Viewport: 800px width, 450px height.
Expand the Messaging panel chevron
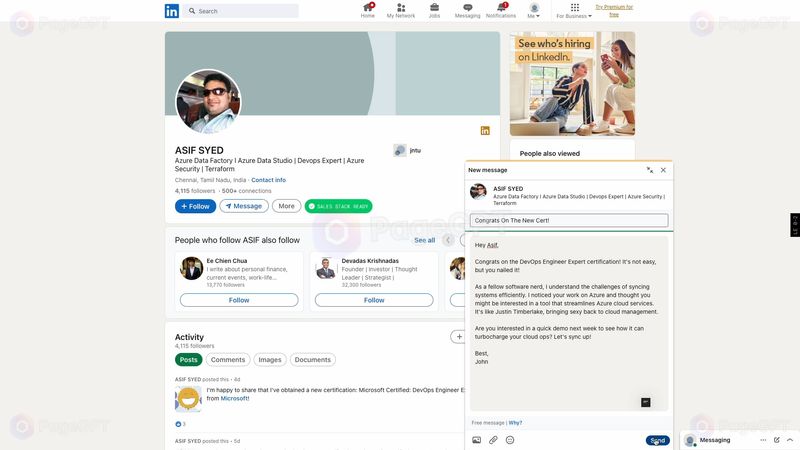coord(790,440)
